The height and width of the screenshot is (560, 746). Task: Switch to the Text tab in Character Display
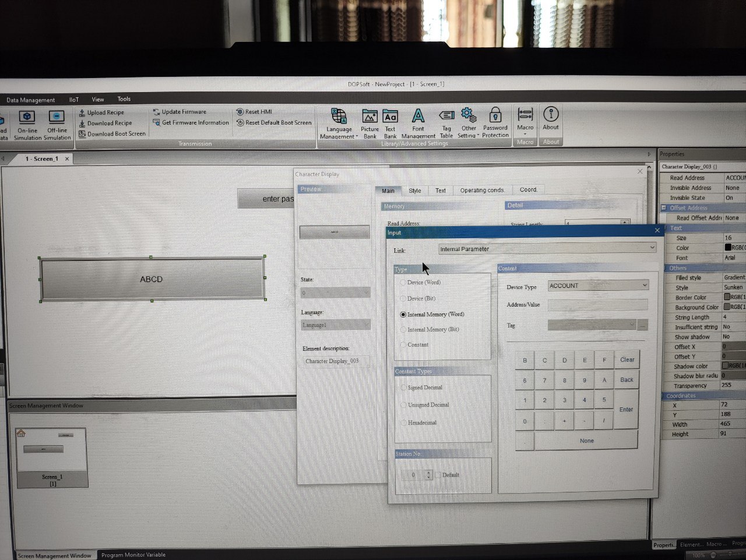click(x=440, y=191)
